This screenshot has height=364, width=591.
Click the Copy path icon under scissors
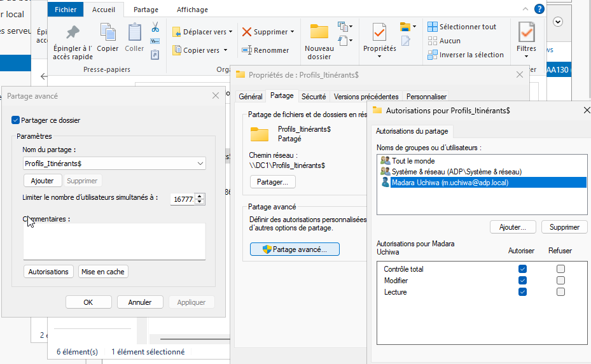[155, 41]
